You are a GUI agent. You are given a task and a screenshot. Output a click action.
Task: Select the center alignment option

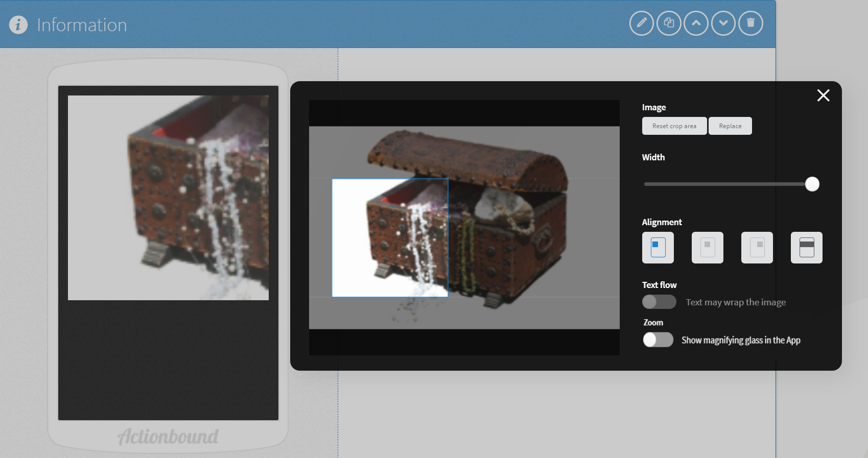point(708,248)
